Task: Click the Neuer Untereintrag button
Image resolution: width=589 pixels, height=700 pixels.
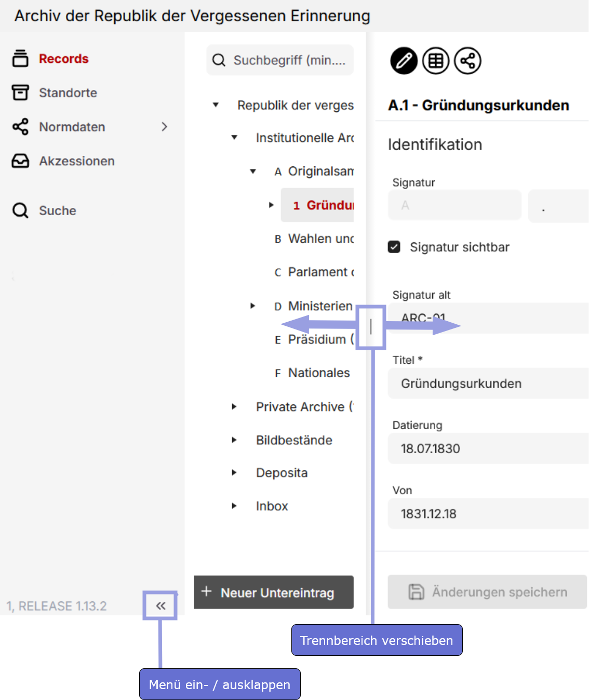Action: click(274, 592)
